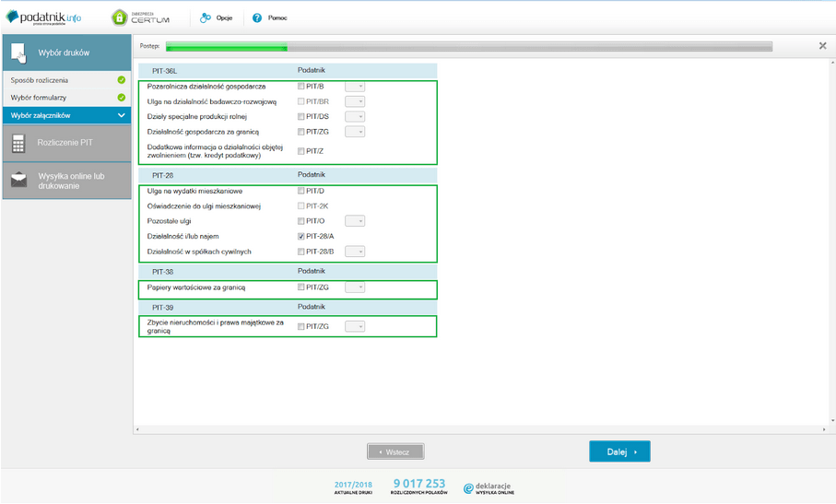The width and height of the screenshot is (836, 504).
Task: Click the Wysyłka online envelope icon
Action: (18, 180)
